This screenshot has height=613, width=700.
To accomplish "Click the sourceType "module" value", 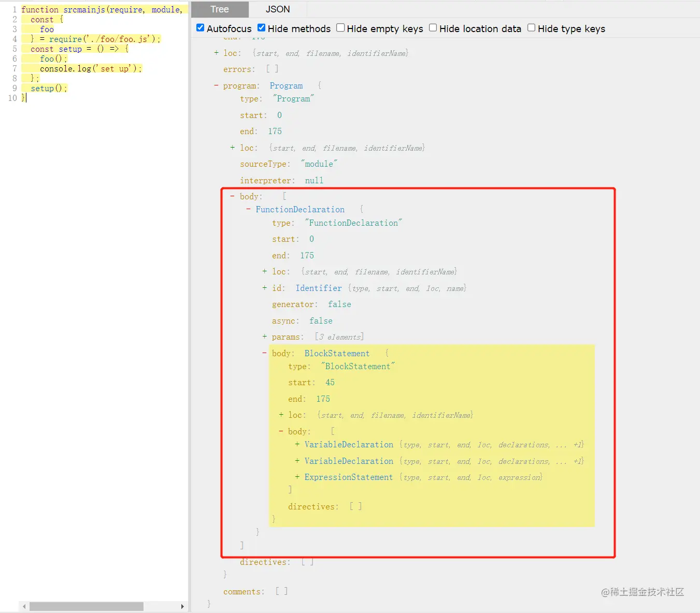I will click(319, 164).
